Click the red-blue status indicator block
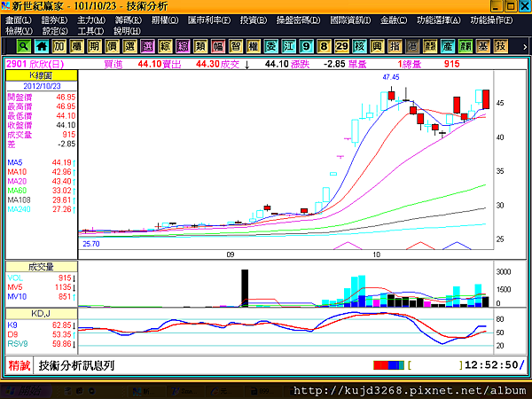 389,365
